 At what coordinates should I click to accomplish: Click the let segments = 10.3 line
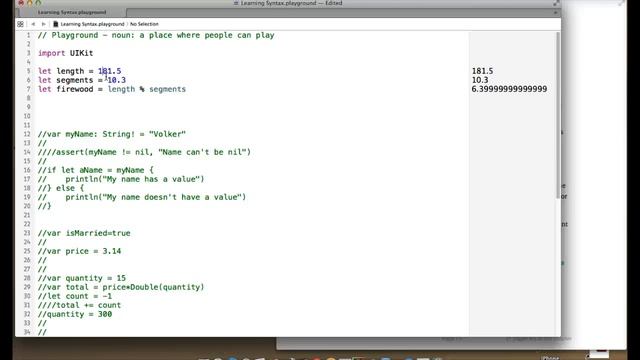82,80
